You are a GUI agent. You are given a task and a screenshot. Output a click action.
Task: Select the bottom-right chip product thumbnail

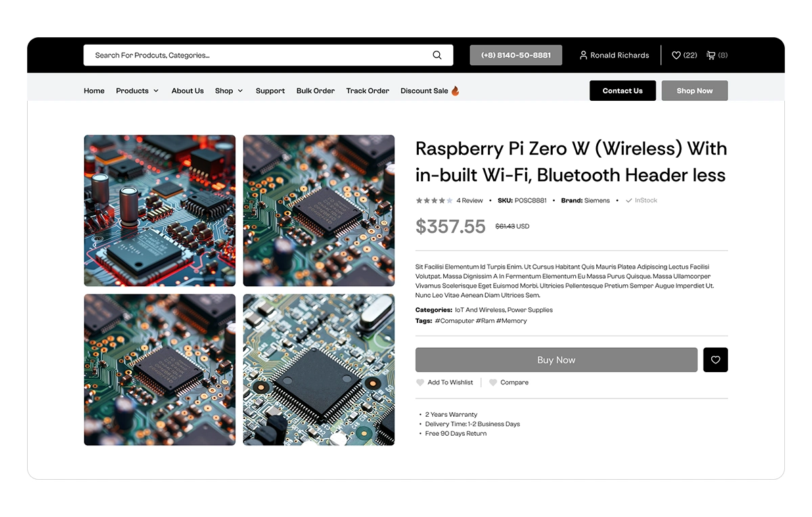(319, 369)
